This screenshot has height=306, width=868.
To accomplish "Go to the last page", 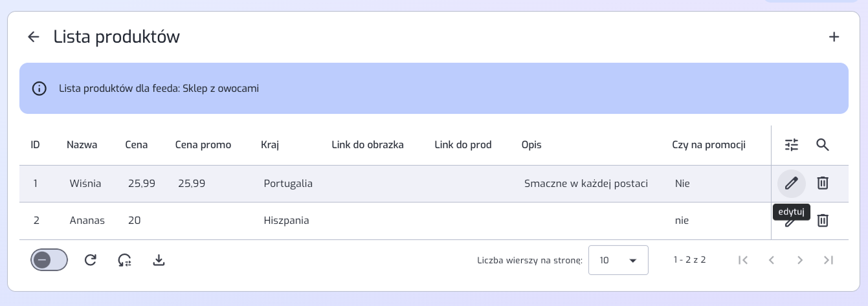I will coord(829,260).
